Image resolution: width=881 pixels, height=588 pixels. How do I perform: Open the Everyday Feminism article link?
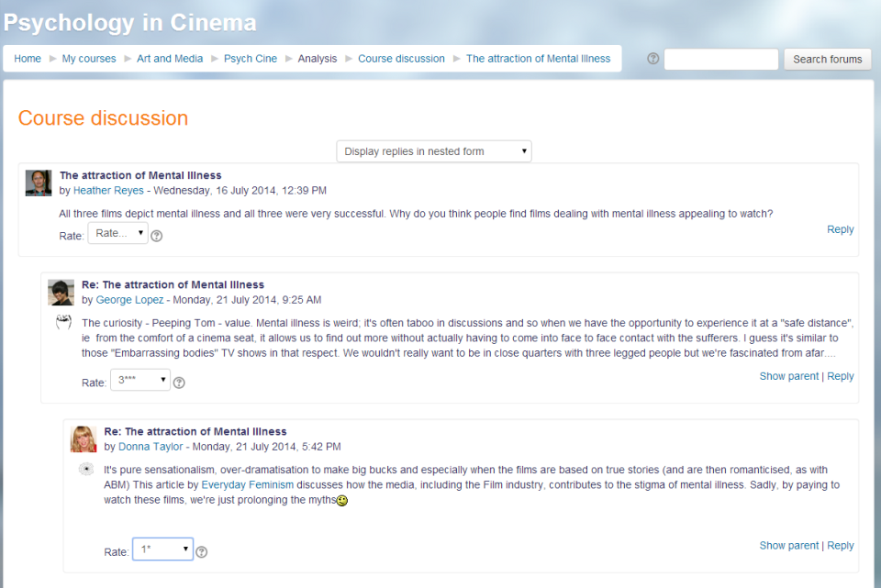pyautogui.click(x=247, y=484)
